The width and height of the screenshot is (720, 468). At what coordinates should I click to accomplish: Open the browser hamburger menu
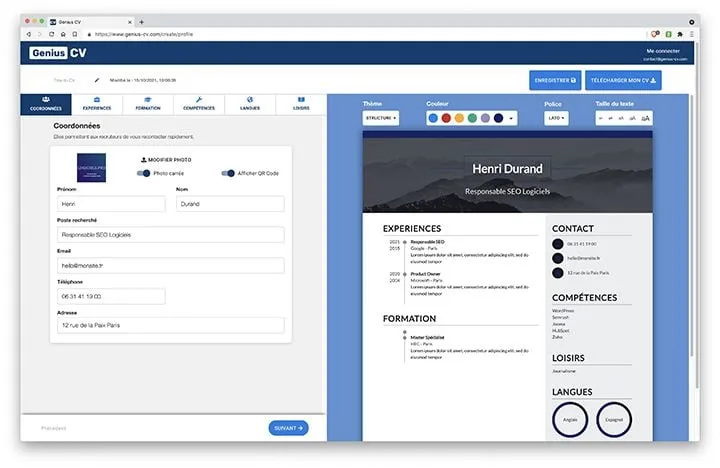(692, 34)
